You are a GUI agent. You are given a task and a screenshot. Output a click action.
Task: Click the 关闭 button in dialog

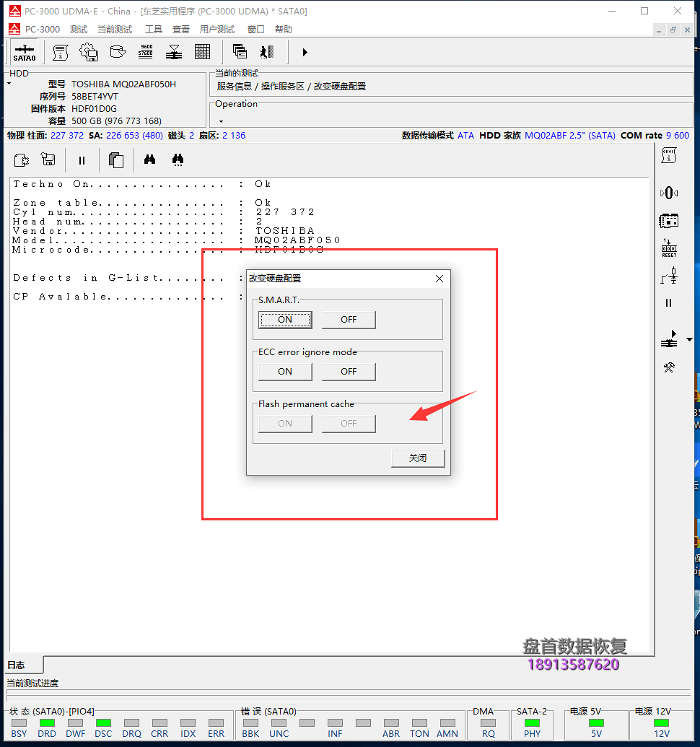click(x=418, y=458)
